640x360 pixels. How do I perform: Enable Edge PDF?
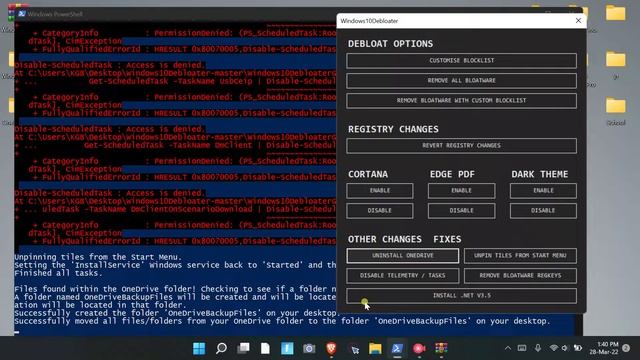461,191
